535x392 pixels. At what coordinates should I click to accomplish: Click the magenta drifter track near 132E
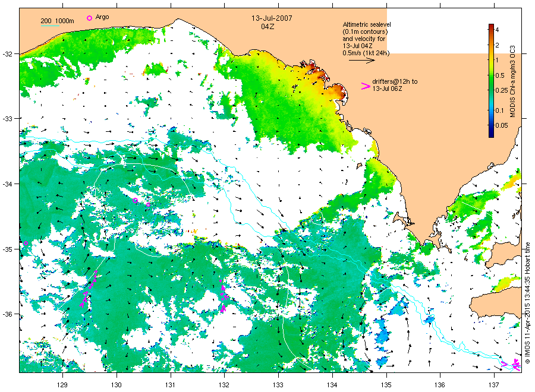pos(223,296)
